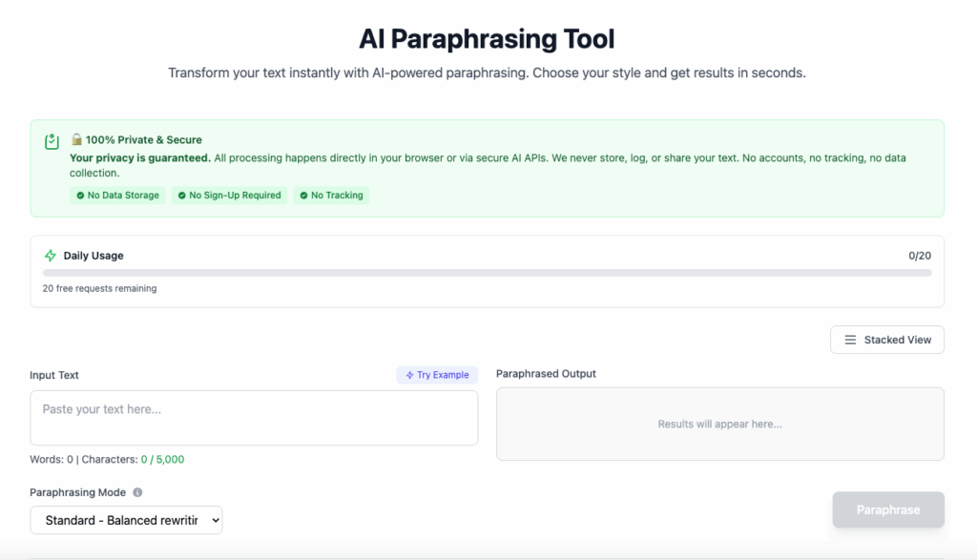
Task: Click the 'Daily Usage' title text
Action: (x=94, y=256)
